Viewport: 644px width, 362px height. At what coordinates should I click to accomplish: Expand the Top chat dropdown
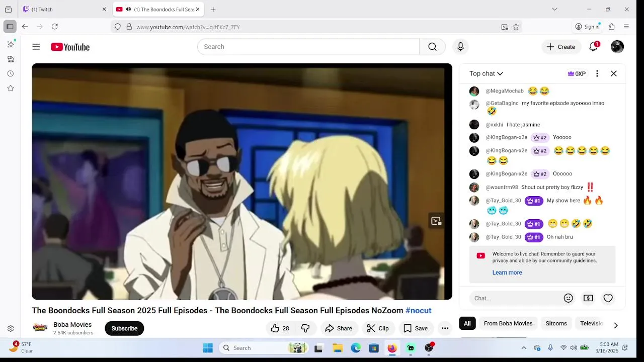[x=486, y=73]
